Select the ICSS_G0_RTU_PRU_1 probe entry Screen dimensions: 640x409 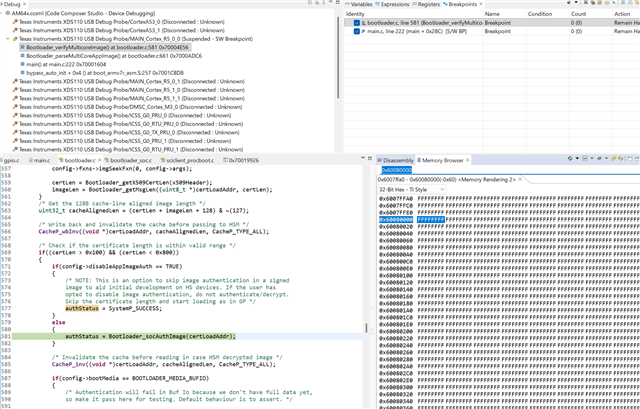pos(128,149)
